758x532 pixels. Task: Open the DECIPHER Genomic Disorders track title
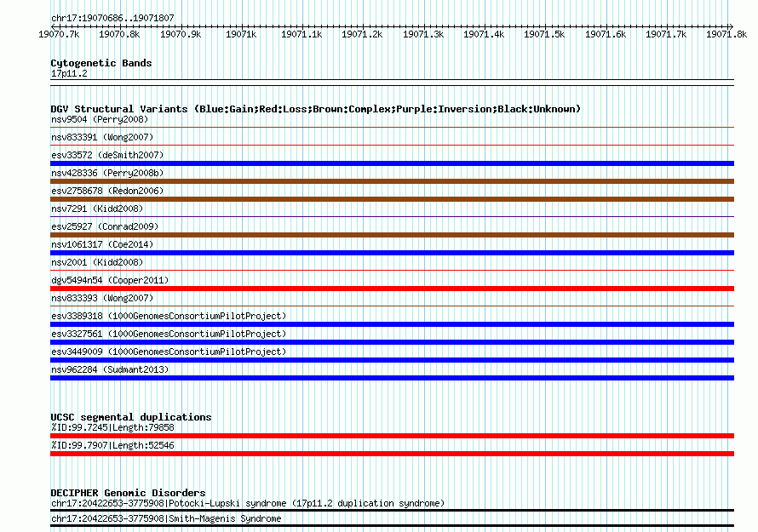click(x=128, y=493)
